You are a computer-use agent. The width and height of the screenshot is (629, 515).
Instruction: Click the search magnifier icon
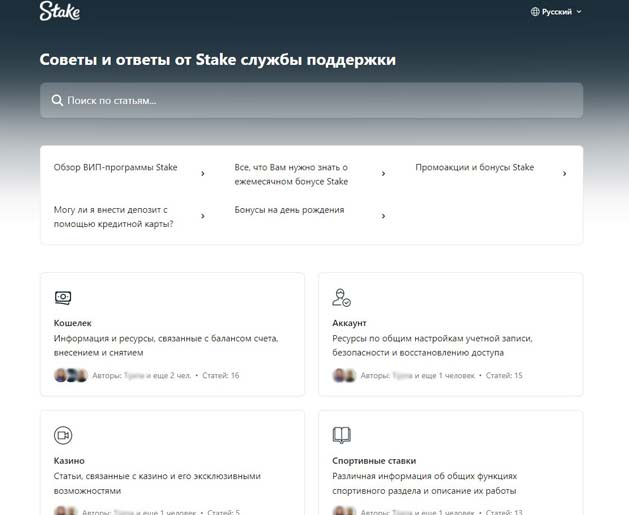pos(56,101)
